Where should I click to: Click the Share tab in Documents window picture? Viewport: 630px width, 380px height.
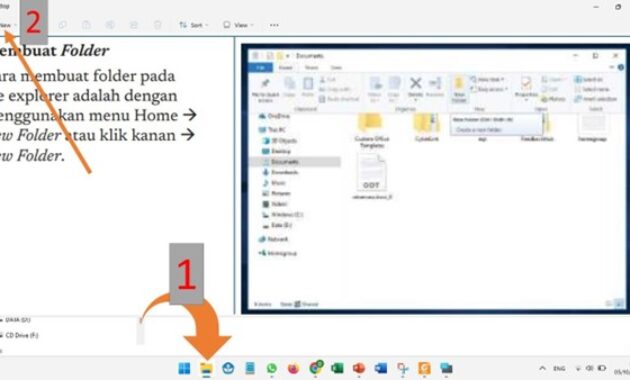311,67
